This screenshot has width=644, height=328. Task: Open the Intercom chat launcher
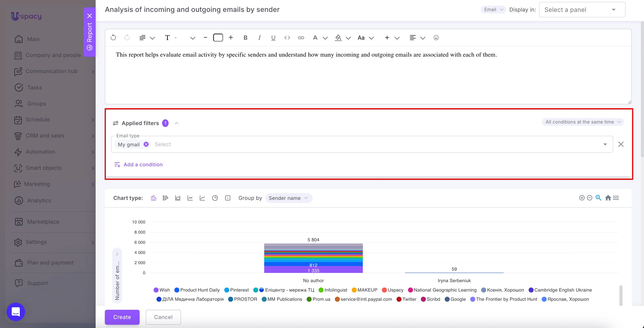[16, 312]
